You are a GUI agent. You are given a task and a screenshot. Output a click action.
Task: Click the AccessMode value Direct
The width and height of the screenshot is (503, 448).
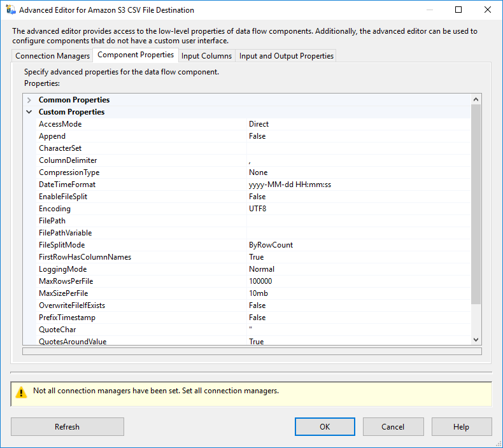pyautogui.click(x=259, y=124)
